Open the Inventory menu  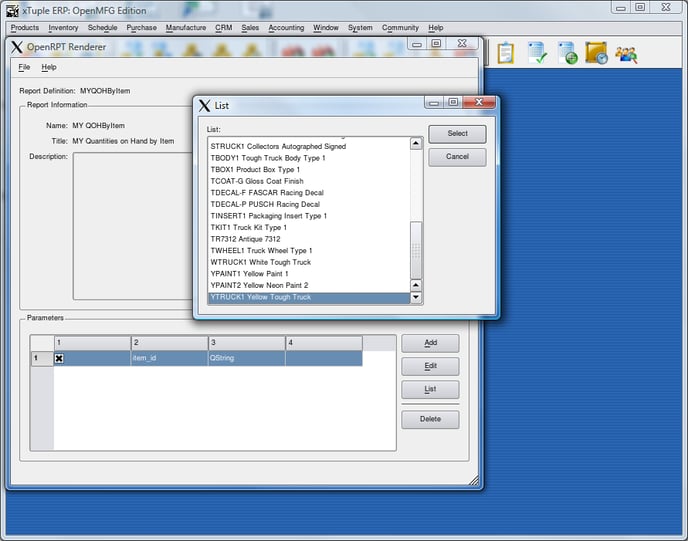63,28
